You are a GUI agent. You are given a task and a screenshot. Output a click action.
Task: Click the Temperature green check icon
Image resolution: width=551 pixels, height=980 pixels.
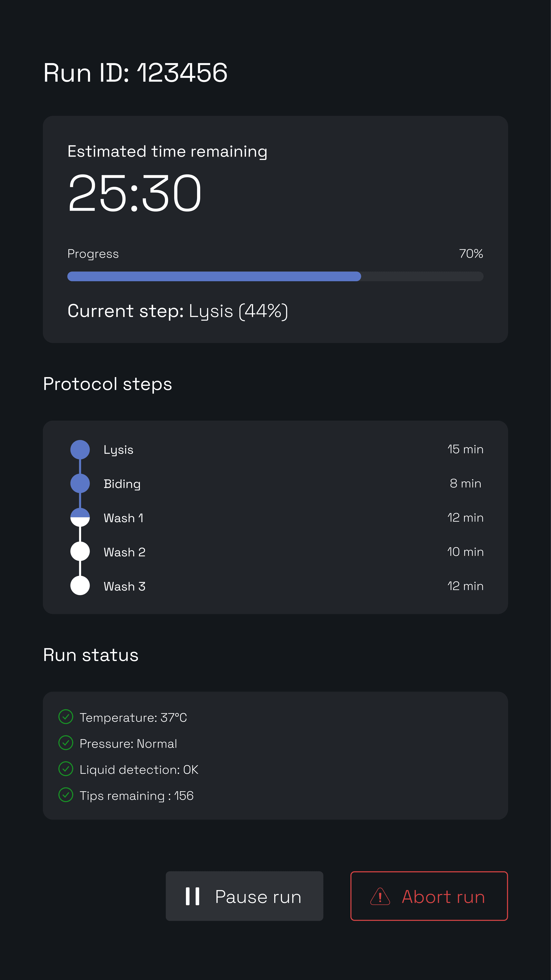point(66,717)
